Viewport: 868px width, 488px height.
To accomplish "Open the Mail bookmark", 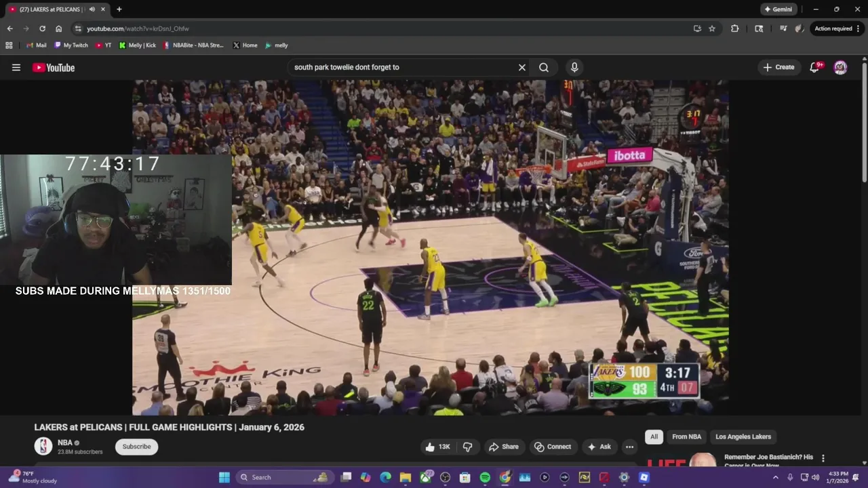I will [x=36, y=45].
